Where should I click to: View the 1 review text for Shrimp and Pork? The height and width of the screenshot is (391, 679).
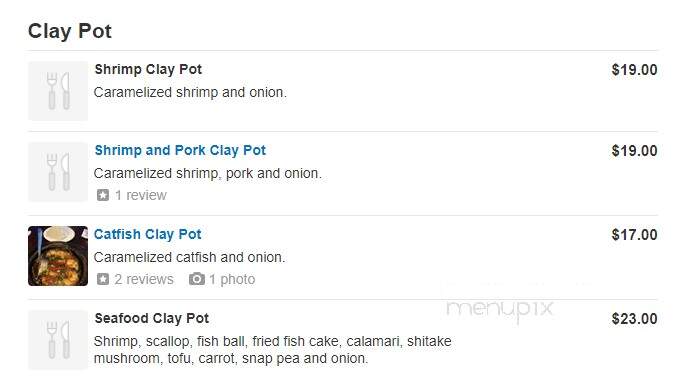tap(140, 195)
